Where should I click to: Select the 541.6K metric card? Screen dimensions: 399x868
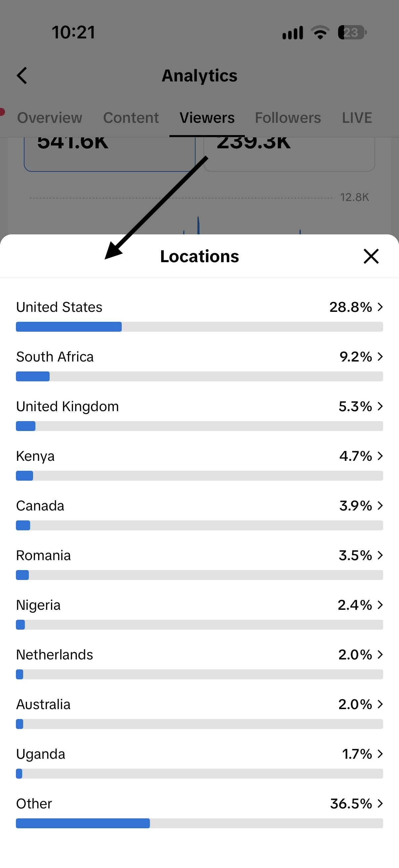coord(110,153)
